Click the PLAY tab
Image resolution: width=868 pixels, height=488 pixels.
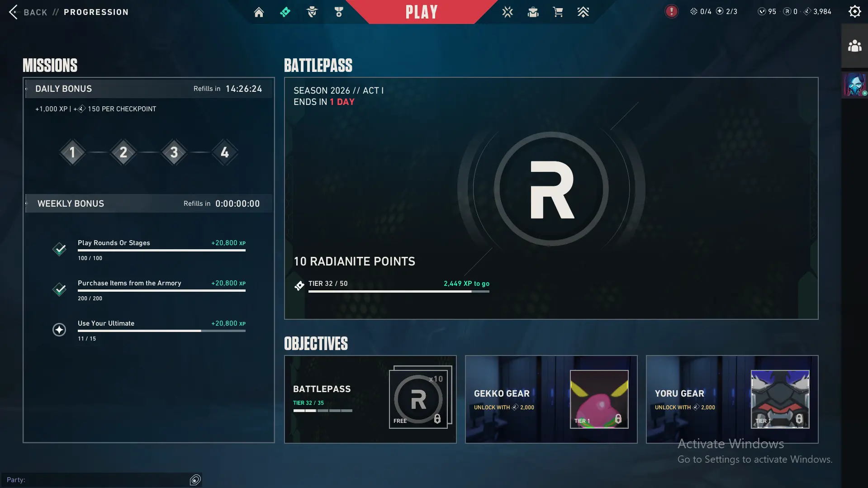coord(422,12)
